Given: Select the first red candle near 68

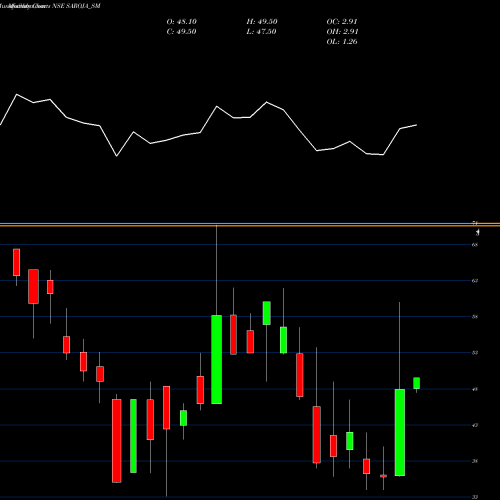Looking at the screenshot, I should pyautogui.click(x=16, y=262).
